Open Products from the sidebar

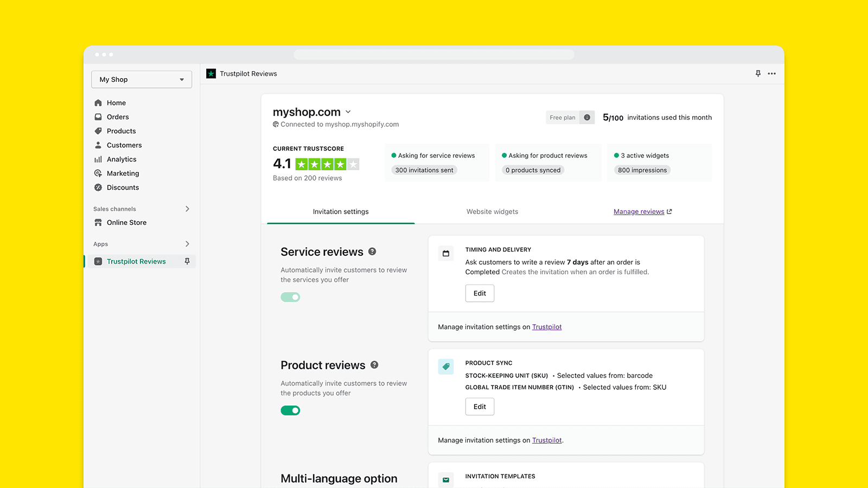120,131
